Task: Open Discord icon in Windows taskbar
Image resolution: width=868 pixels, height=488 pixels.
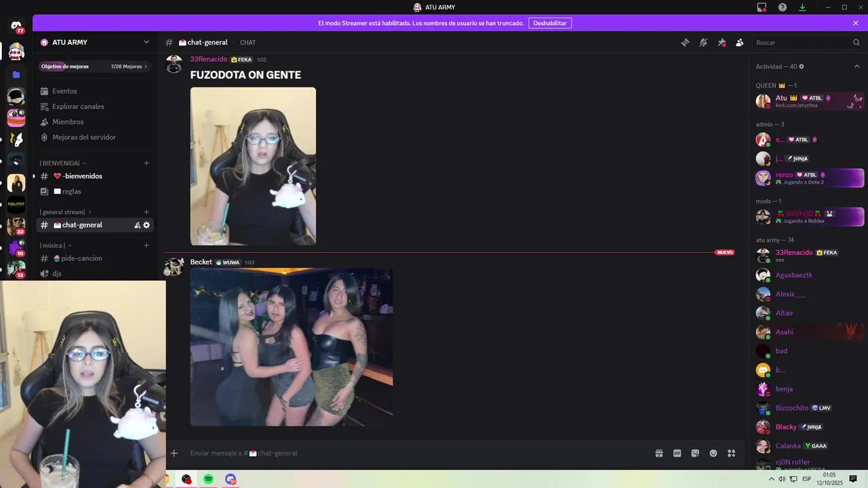Action: [231, 479]
